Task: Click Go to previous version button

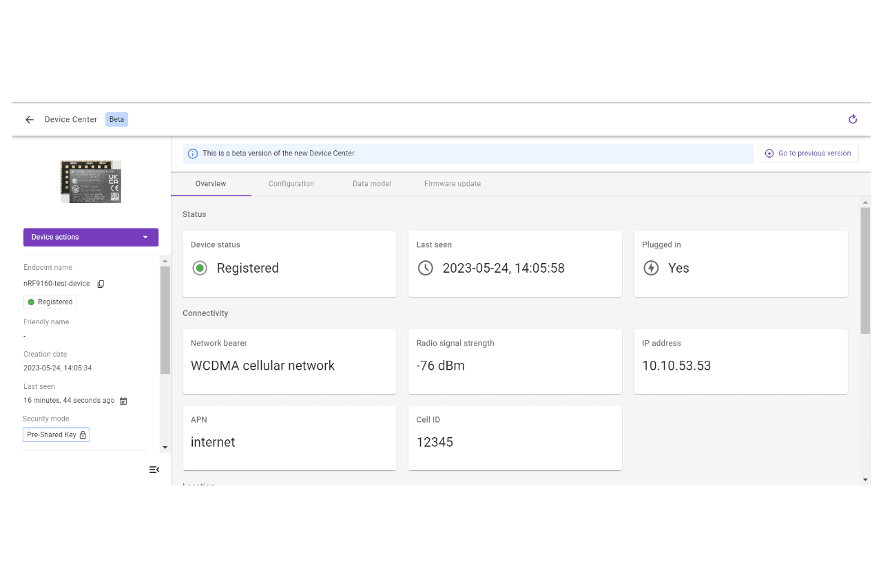Action: 808,154
